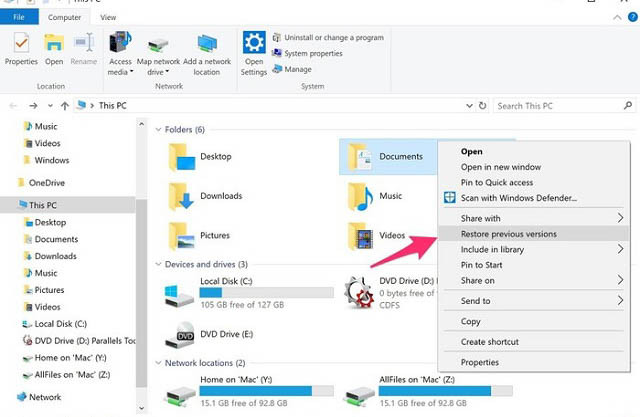Select the Music folder in main pane
Screen dimensions: 640x417
374,196
